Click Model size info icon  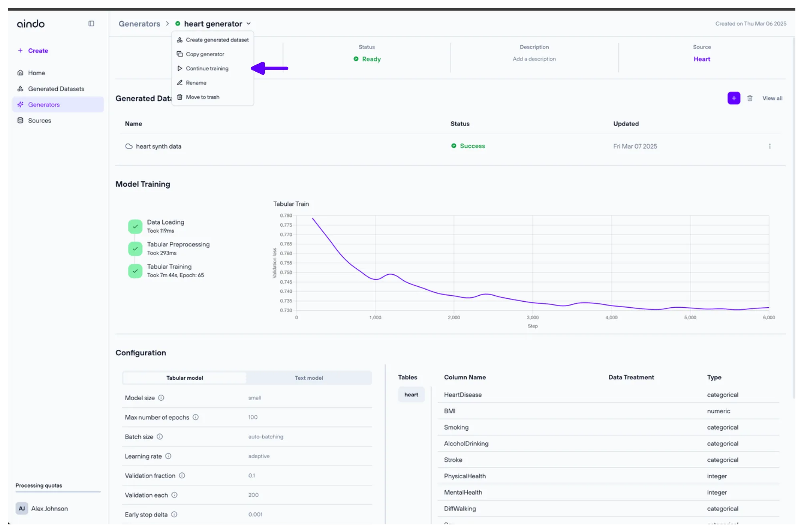pyautogui.click(x=161, y=398)
